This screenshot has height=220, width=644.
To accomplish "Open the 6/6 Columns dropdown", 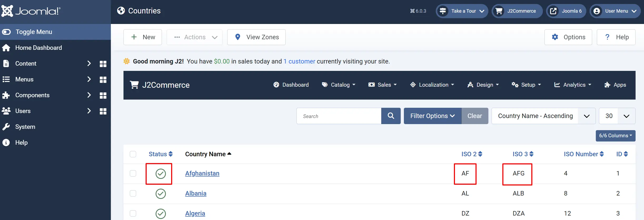I will tap(616, 136).
